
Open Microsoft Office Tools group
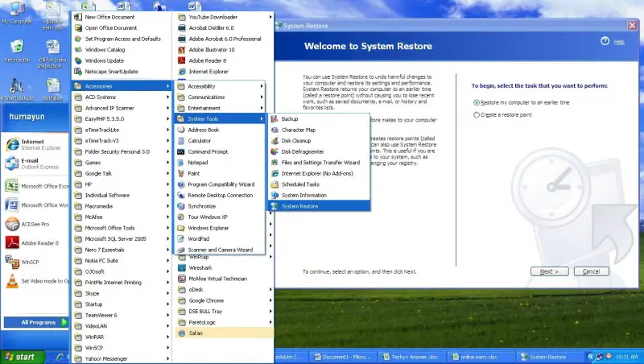(122, 228)
